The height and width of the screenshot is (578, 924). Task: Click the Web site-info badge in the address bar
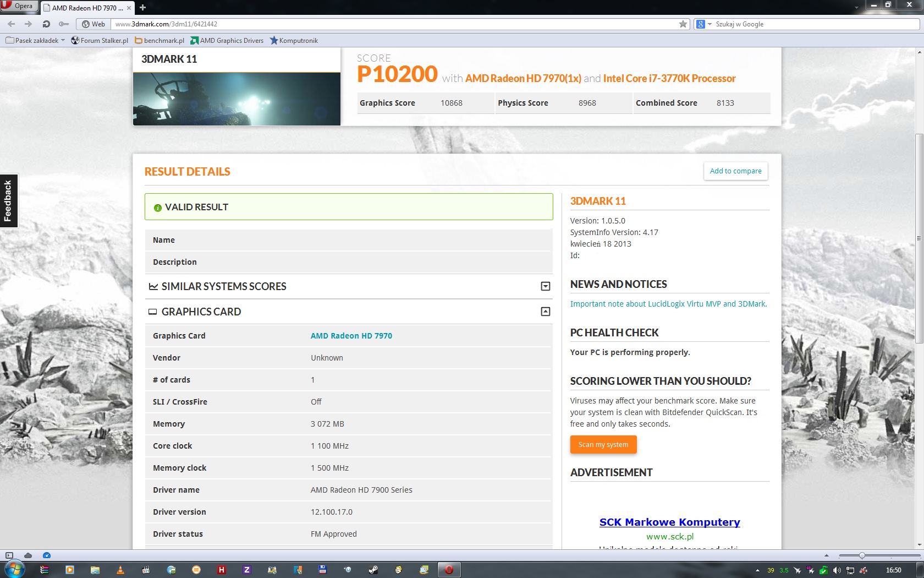coord(94,24)
